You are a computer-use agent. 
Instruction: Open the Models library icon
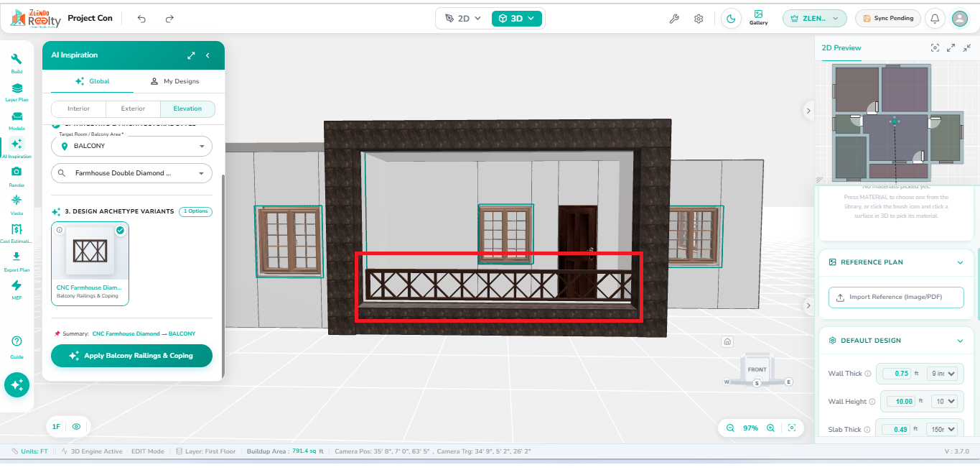click(x=17, y=120)
